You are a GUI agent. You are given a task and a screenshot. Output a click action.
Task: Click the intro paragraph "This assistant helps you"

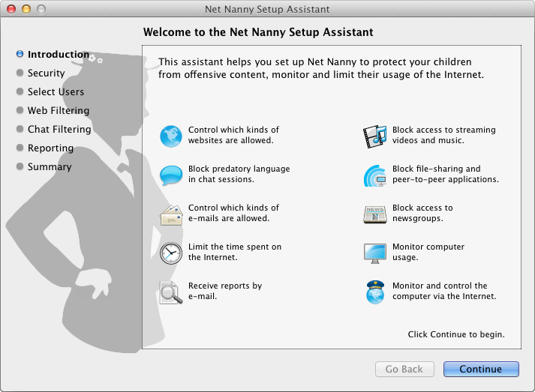pos(321,68)
